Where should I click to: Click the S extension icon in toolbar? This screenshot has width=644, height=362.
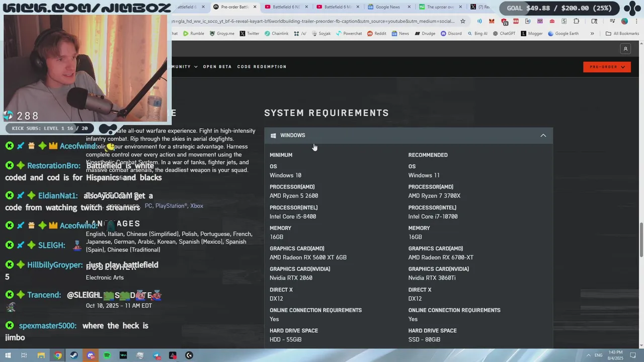[x=564, y=21]
